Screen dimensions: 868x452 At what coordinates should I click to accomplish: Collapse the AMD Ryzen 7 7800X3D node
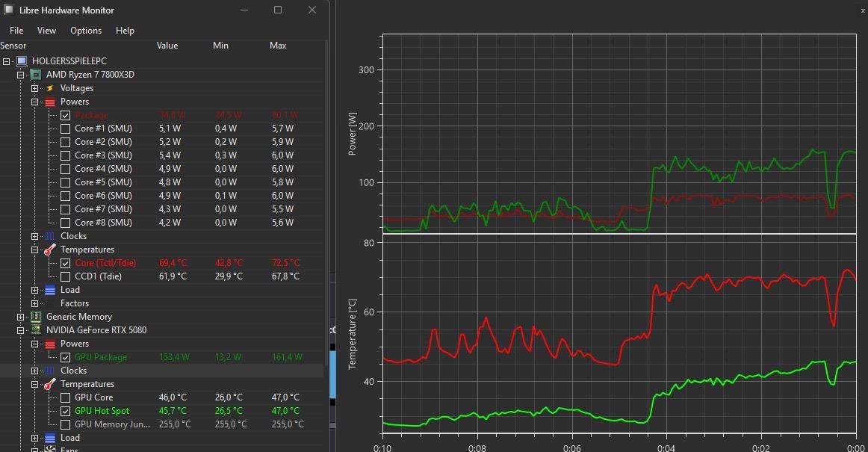20,75
